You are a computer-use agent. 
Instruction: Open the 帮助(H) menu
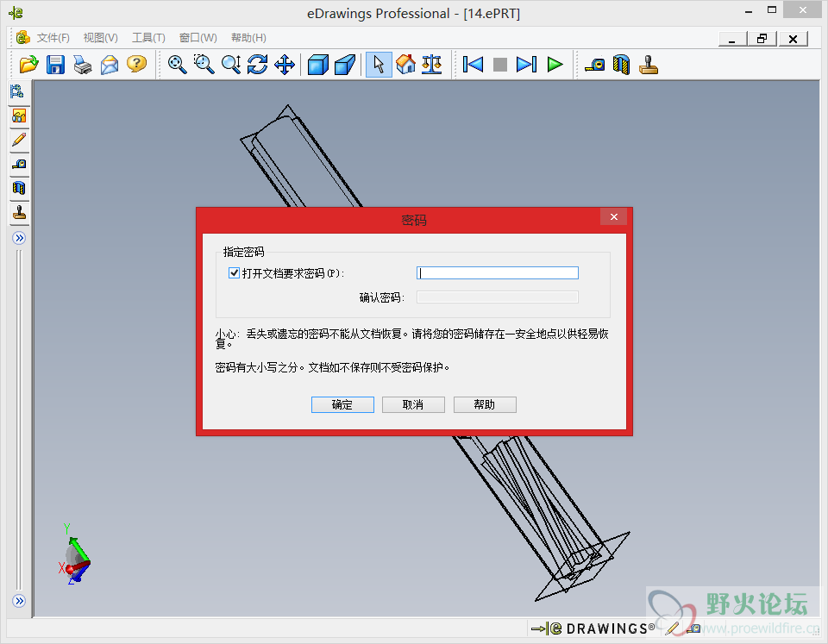click(248, 38)
